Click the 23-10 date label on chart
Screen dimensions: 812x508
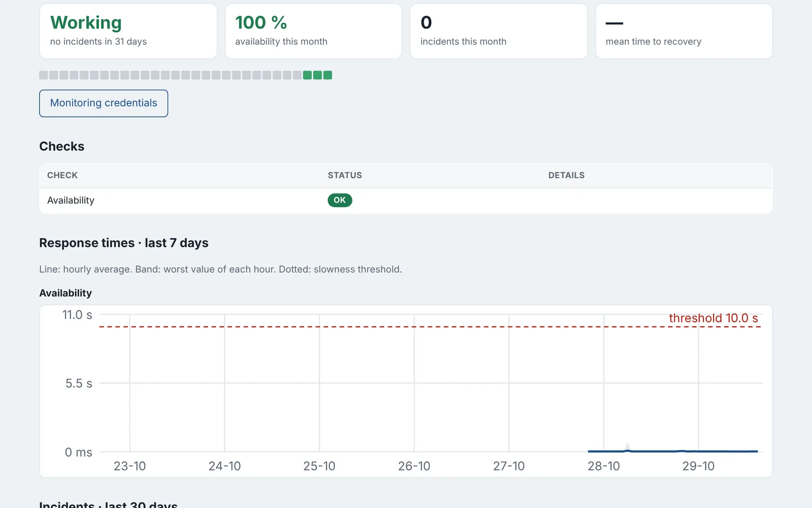129,466
